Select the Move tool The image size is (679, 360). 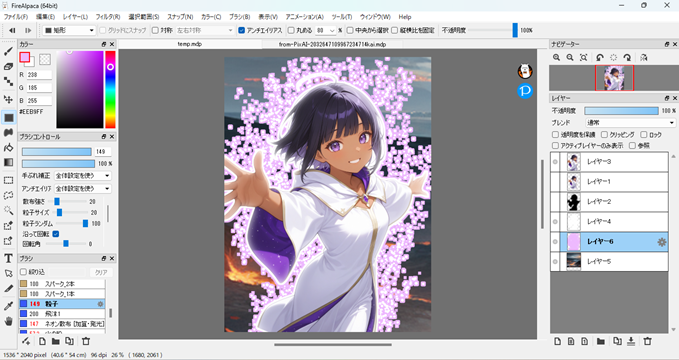(8, 99)
